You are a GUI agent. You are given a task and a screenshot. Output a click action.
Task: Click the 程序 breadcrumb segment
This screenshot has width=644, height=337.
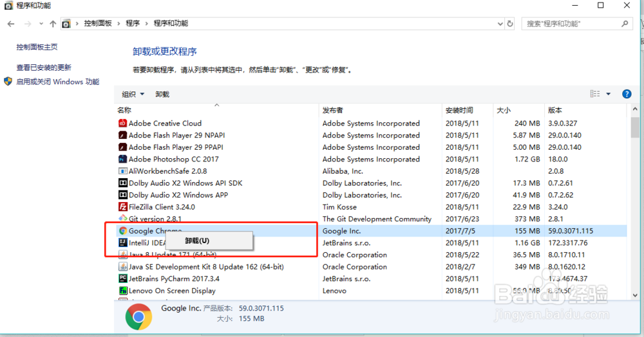133,23
